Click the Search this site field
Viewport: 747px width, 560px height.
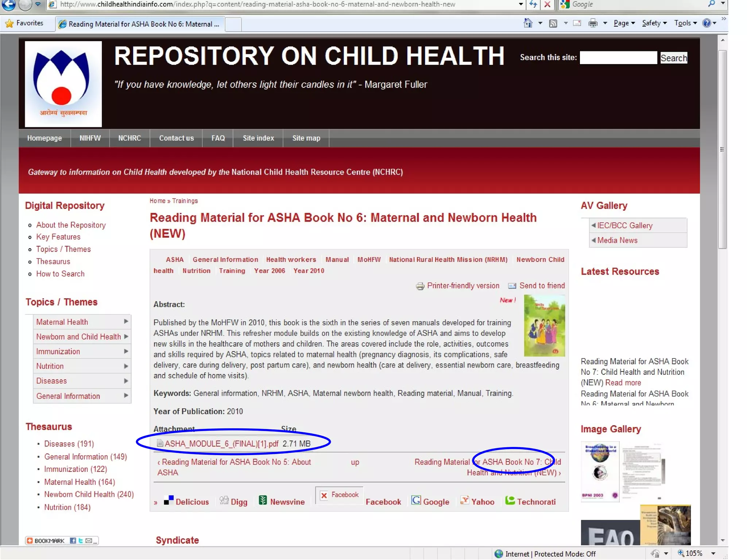(x=618, y=58)
